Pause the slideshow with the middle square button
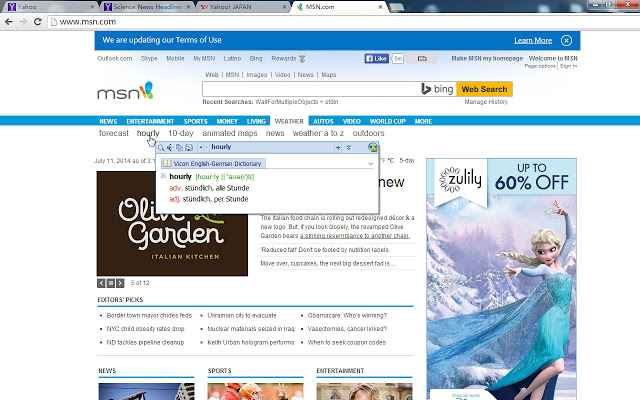640x400 pixels. 111,282
